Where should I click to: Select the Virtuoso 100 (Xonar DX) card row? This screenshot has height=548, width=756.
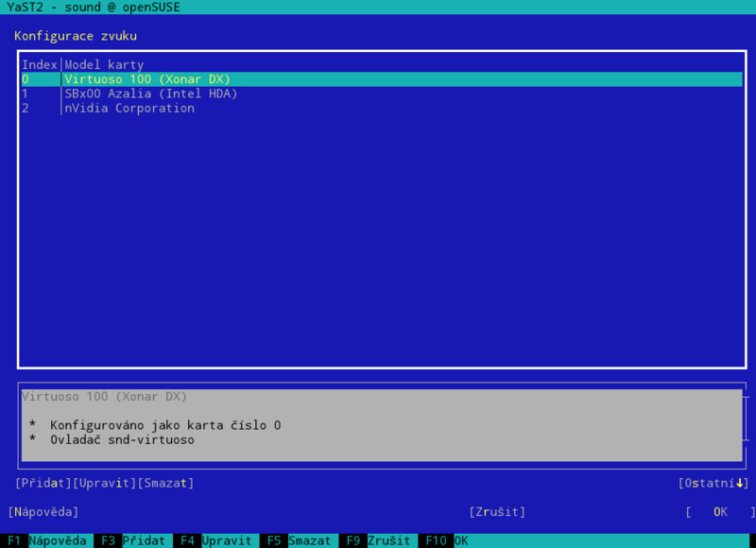[382, 79]
